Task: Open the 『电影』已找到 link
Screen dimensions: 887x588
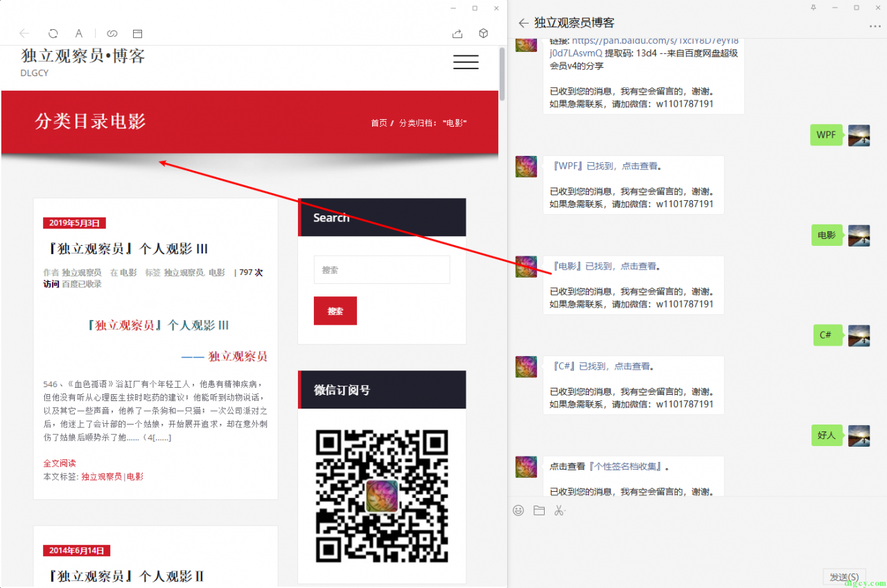Action: 606,266
